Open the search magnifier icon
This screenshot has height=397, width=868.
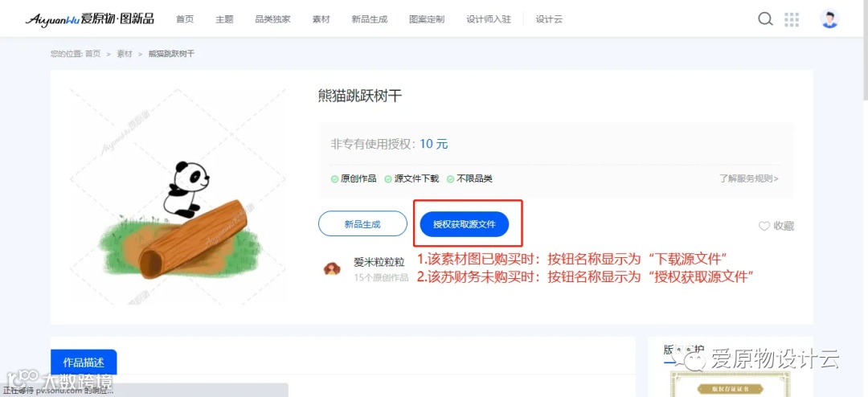(x=765, y=18)
